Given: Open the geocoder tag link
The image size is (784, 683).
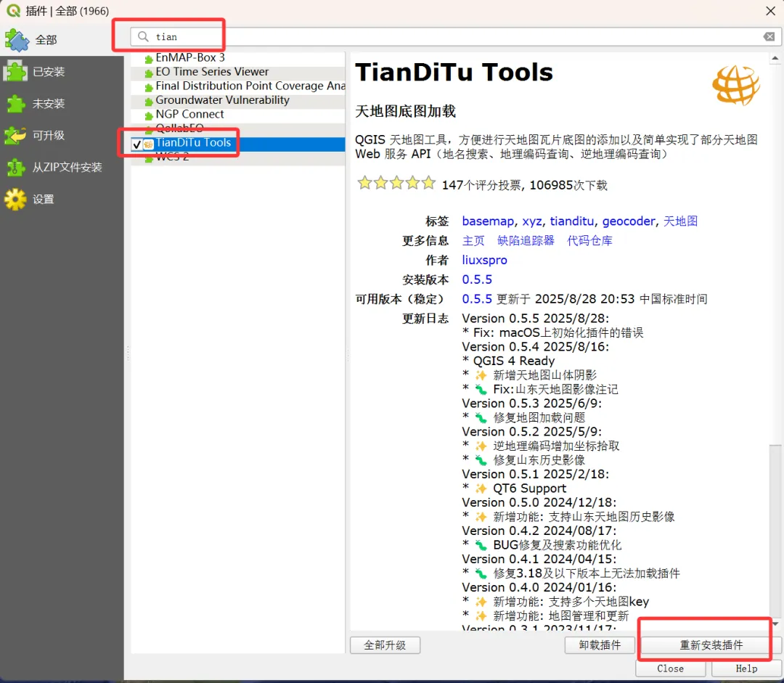Looking at the screenshot, I should click(629, 221).
